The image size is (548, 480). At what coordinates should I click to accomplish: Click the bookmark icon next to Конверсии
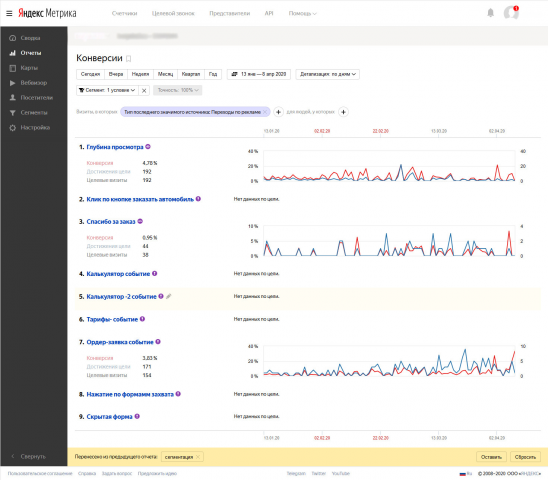pos(128,59)
